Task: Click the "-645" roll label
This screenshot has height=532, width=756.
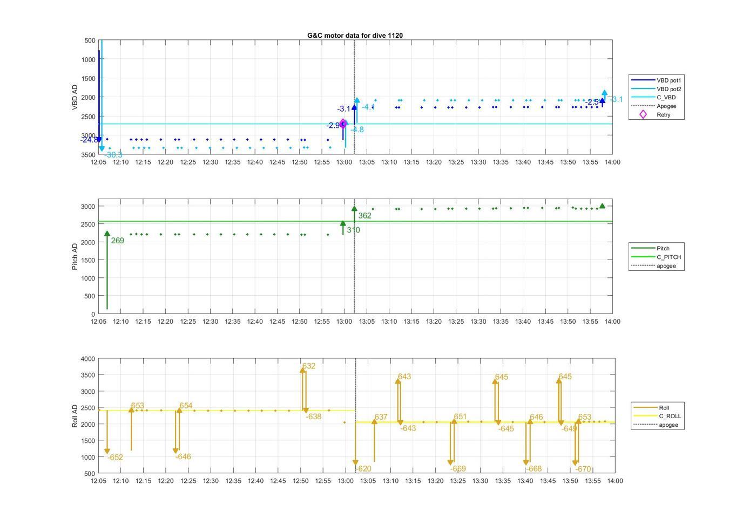Action: tap(506, 429)
